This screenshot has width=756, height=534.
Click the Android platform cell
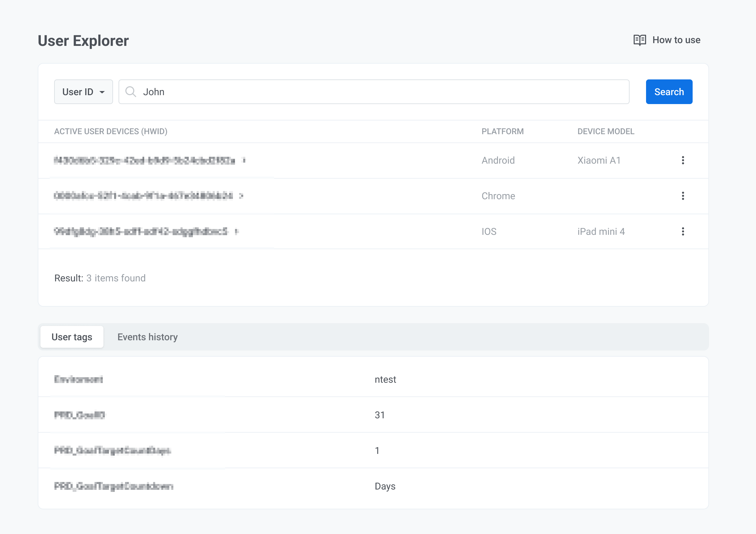[x=498, y=160]
